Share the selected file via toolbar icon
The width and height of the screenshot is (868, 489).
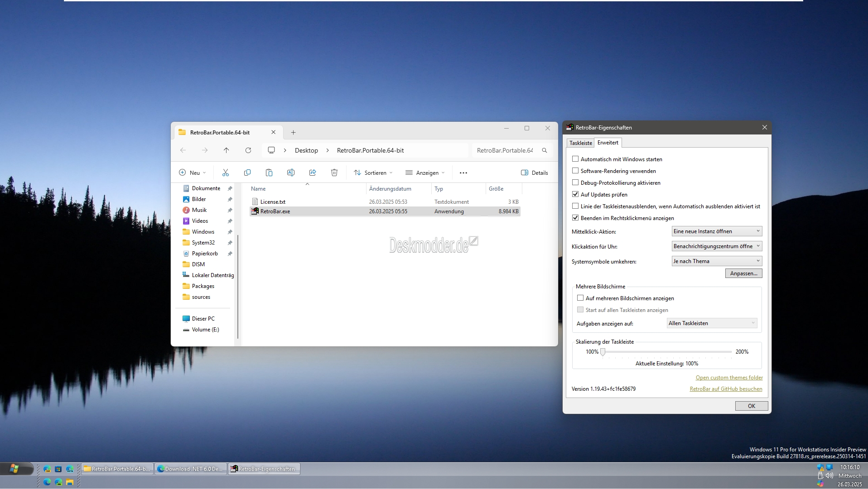(x=313, y=173)
